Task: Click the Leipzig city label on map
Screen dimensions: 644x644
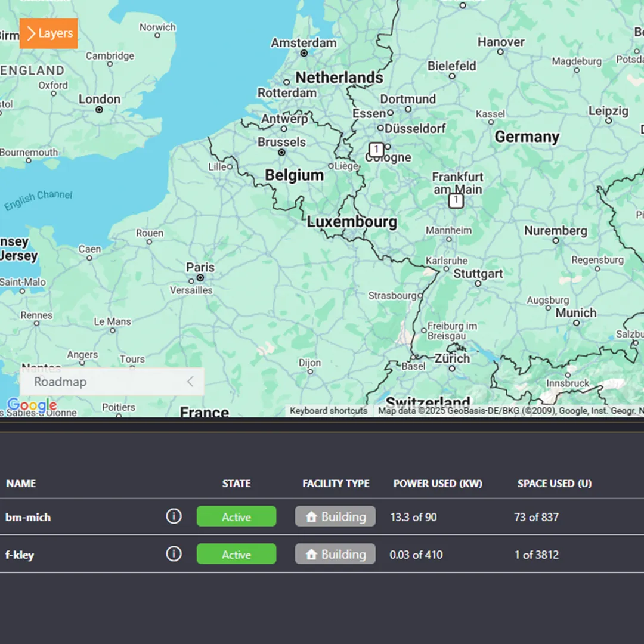Action: tap(608, 111)
